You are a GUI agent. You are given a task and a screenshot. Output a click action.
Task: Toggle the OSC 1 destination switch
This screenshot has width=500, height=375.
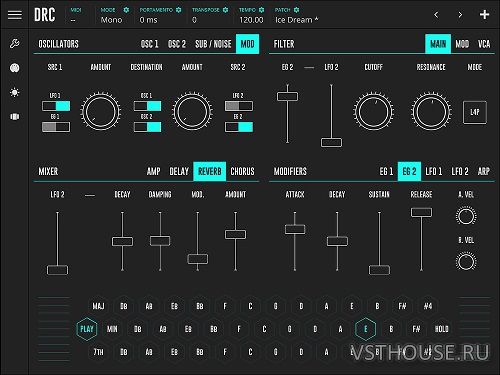coord(147,106)
